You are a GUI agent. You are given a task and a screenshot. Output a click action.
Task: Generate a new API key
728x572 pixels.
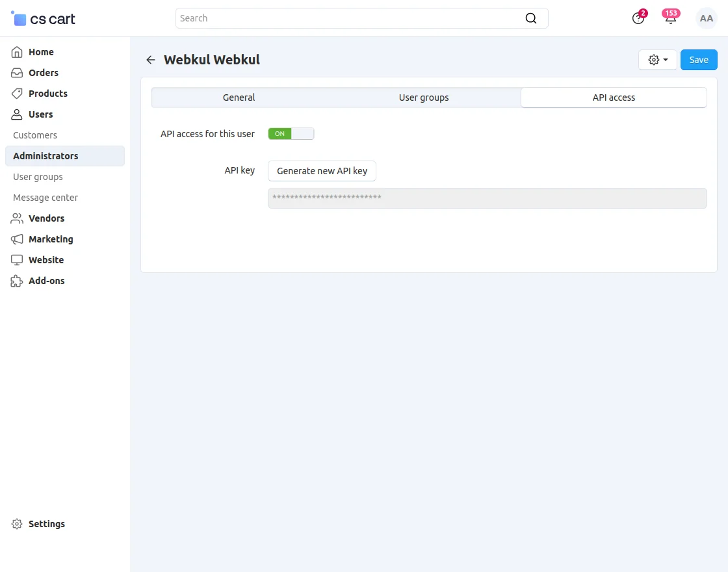point(322,171)
